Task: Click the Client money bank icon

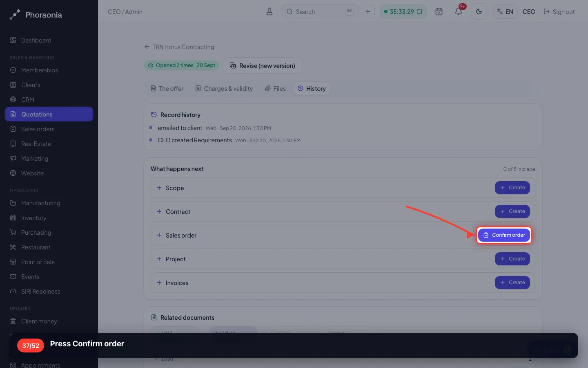Action: point(13,321)
